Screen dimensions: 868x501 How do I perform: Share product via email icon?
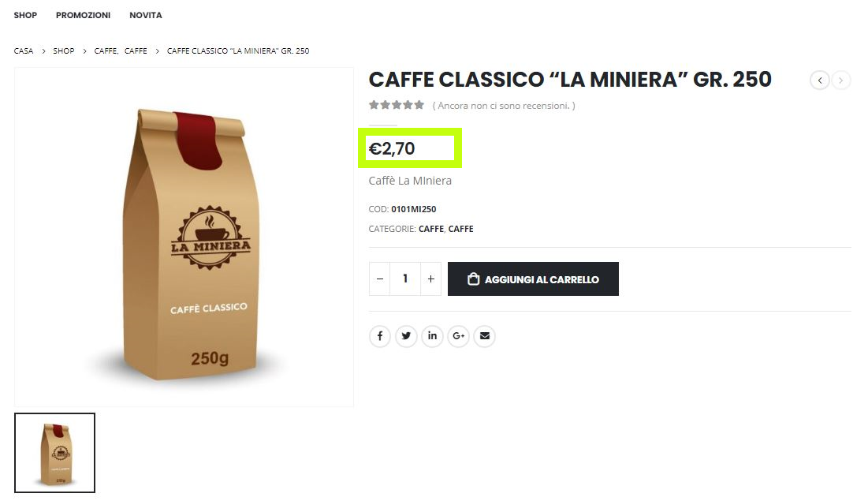(x=484, y=336)
